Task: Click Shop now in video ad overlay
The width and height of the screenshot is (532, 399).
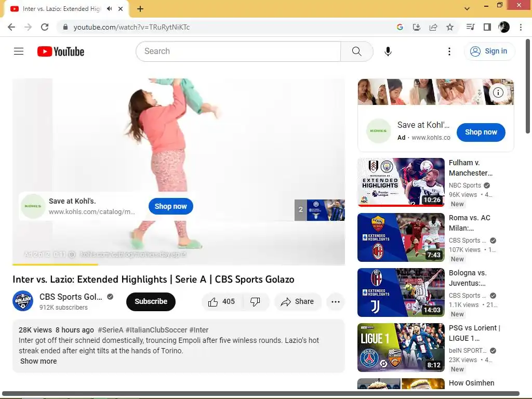Action: 170,206
